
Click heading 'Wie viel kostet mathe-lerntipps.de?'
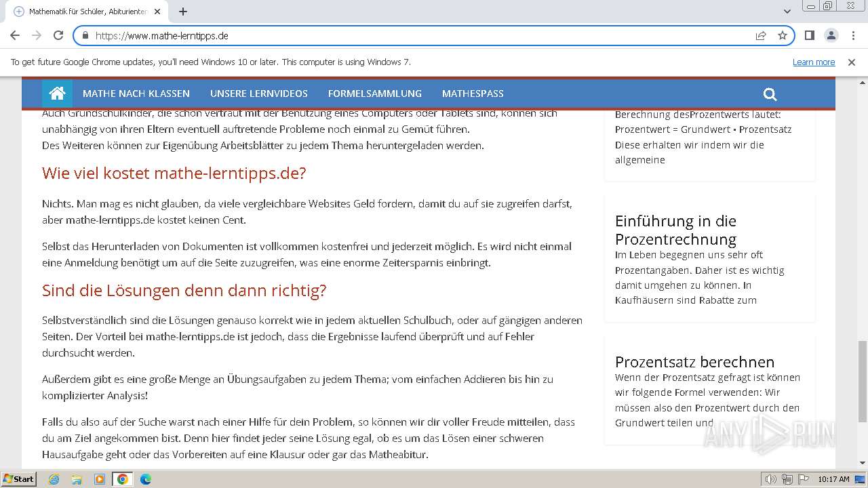[174, 174]
